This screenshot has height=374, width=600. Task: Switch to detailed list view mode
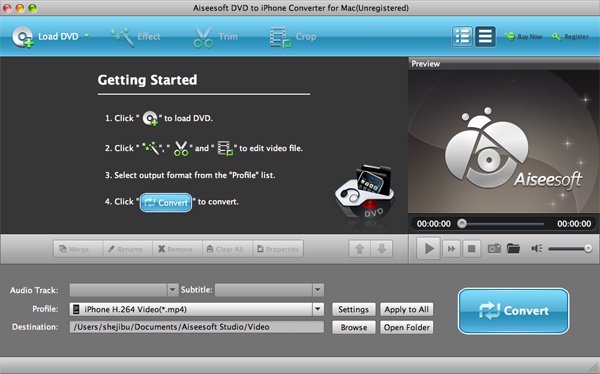click(x=463, y=37)
